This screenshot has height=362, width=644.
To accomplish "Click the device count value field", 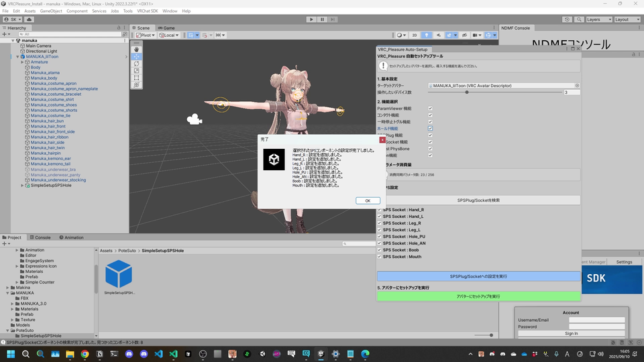I will pos(572,93).
